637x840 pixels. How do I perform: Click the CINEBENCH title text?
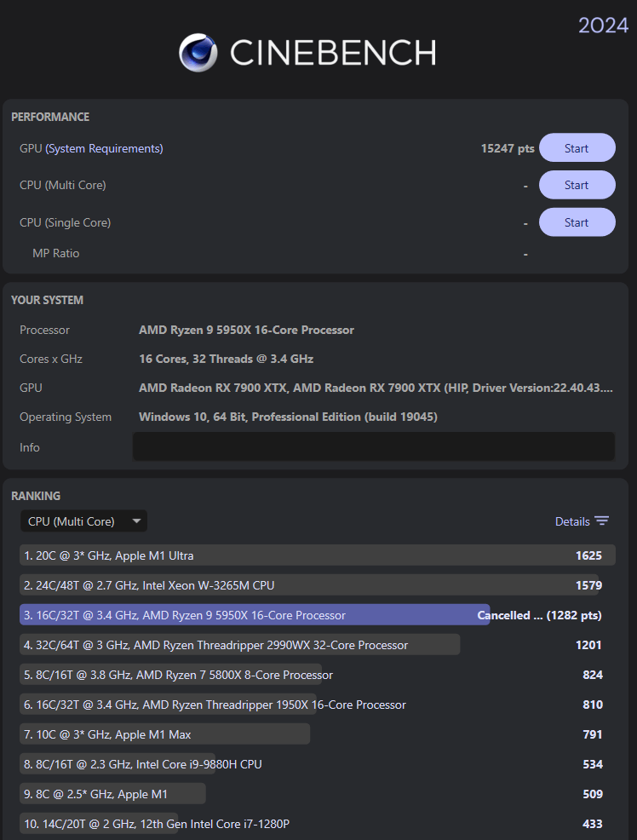click(x=333, y=53)
